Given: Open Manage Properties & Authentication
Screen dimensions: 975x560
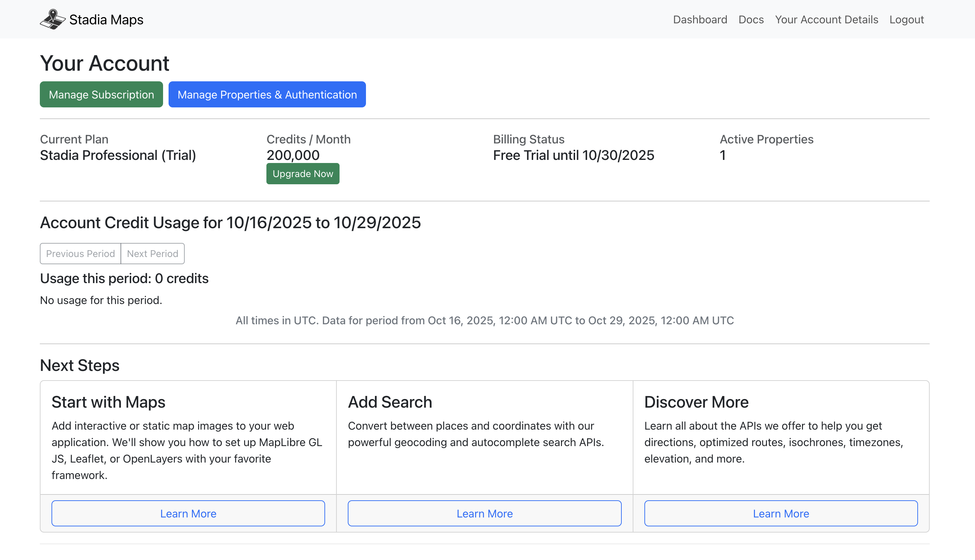Looking at the screenshot, I should 267,95.
